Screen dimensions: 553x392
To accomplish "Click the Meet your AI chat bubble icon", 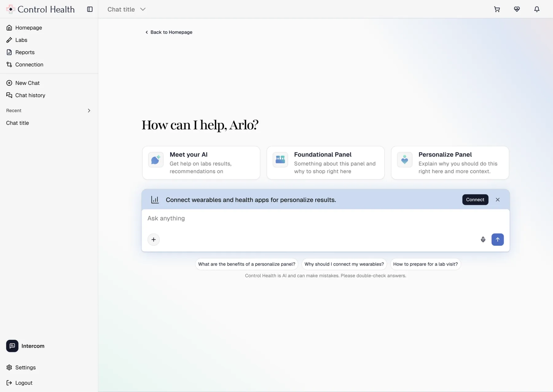I will click(156, 159).
